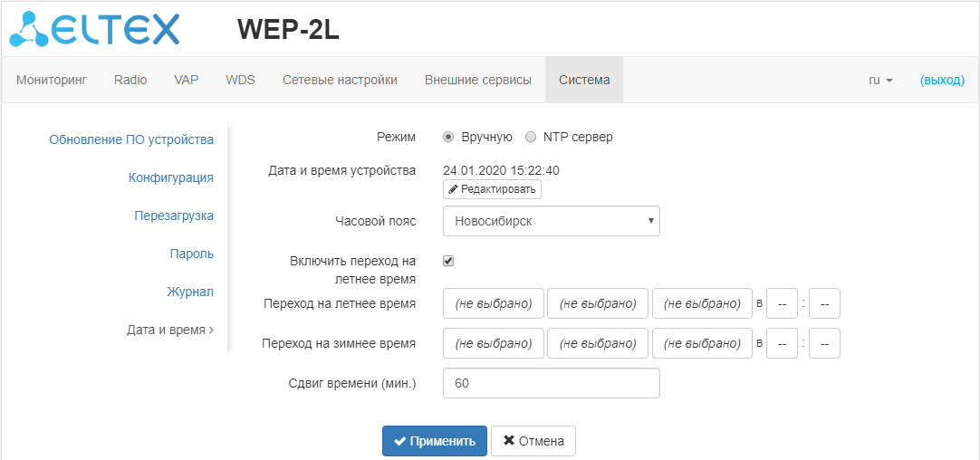Click the Сдвиг времени input field
Image resolution: width=980 pixels, height=460 pixels.
coord(551,383)
